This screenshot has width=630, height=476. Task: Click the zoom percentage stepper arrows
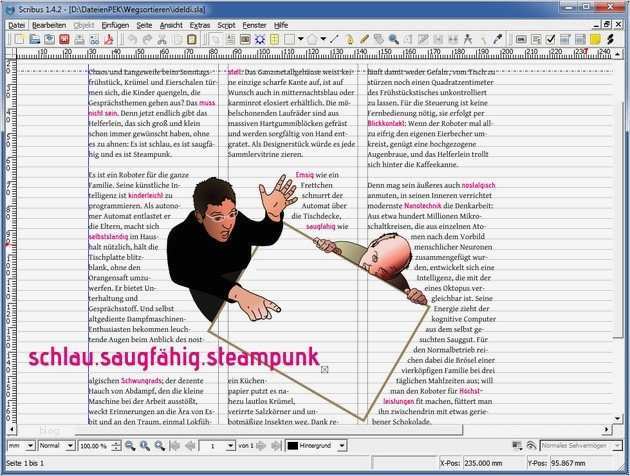click(x=116, y=446)
